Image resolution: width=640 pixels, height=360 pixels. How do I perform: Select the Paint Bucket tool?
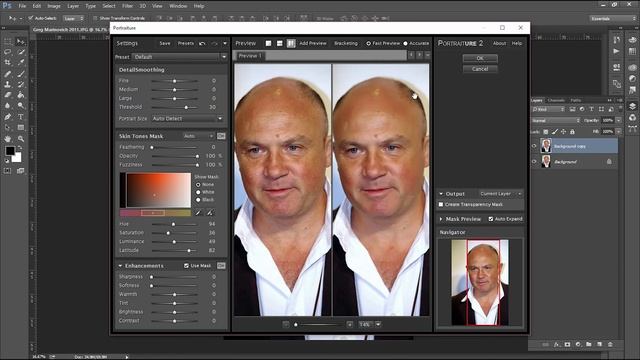coord(20,95)
